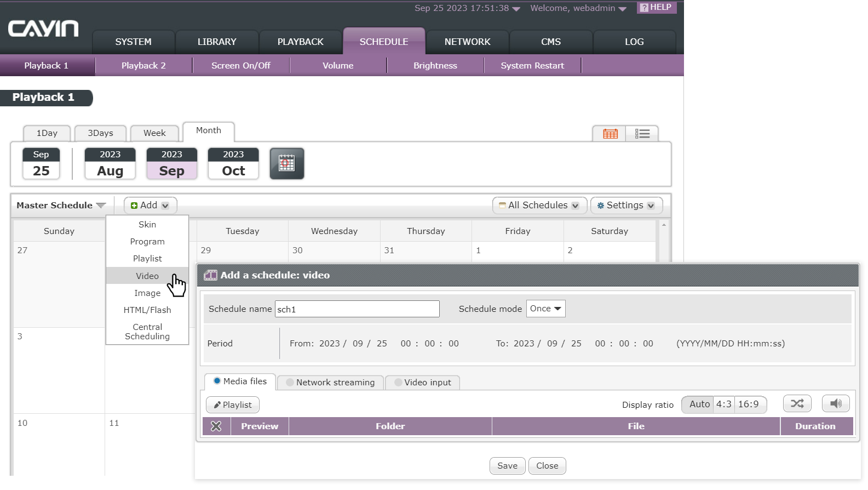The image size is (868, 490).
Task: Switch to list view icon
Action: pyautogui.click(x=642, y=134)
